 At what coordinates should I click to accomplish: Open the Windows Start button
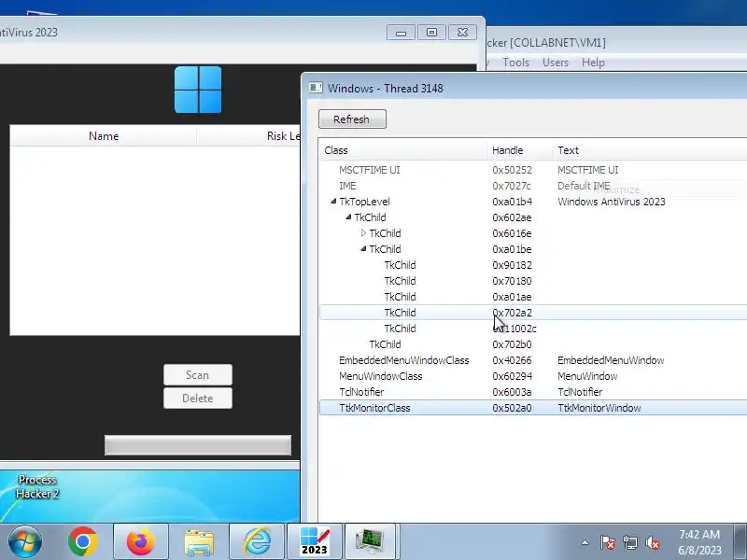click(25, 541)
